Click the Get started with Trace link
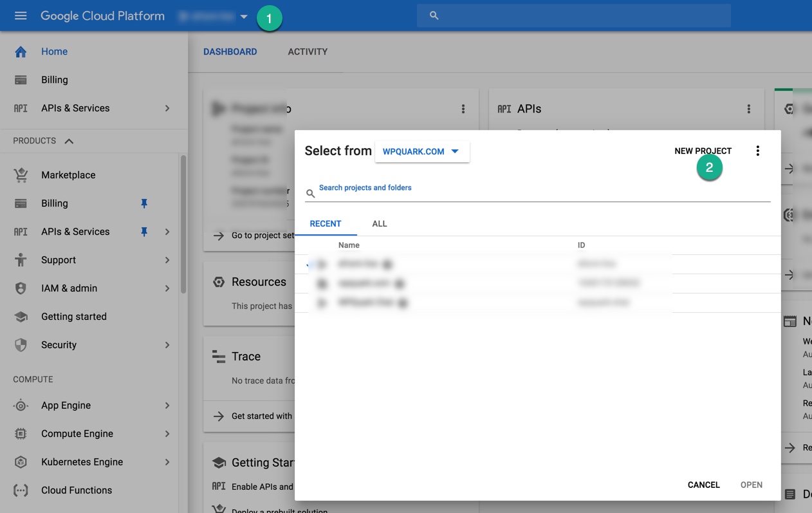This screenshot has width=812, height=513. pyautogui.click(x=262, y=416)
